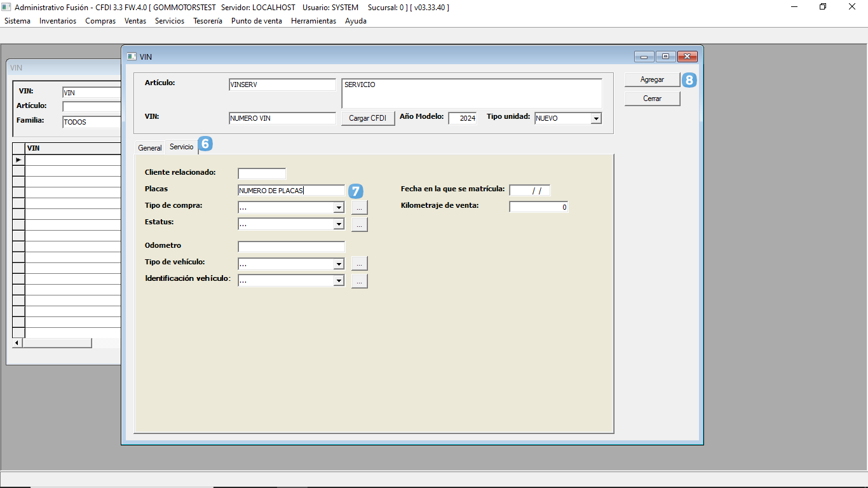Open the Tesorería menu
Viewport: 868px width, 488px height.
pyautogui.click(x=208, y=21)
